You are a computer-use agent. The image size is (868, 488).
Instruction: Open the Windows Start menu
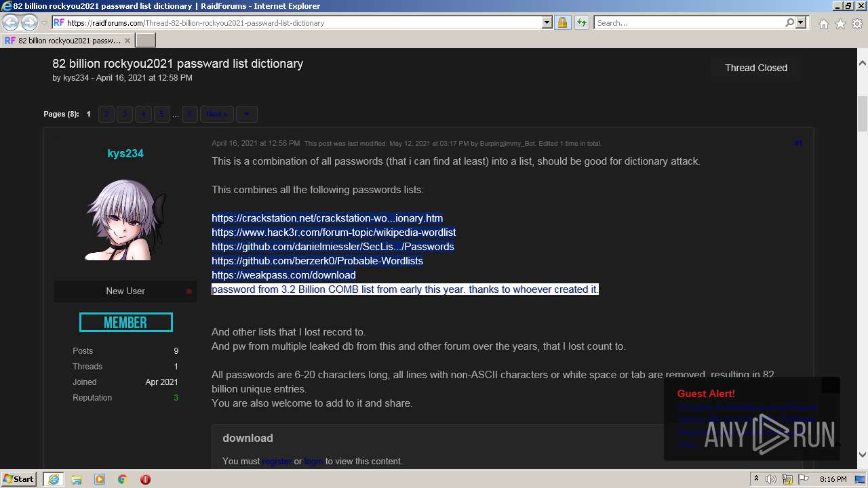19,479
